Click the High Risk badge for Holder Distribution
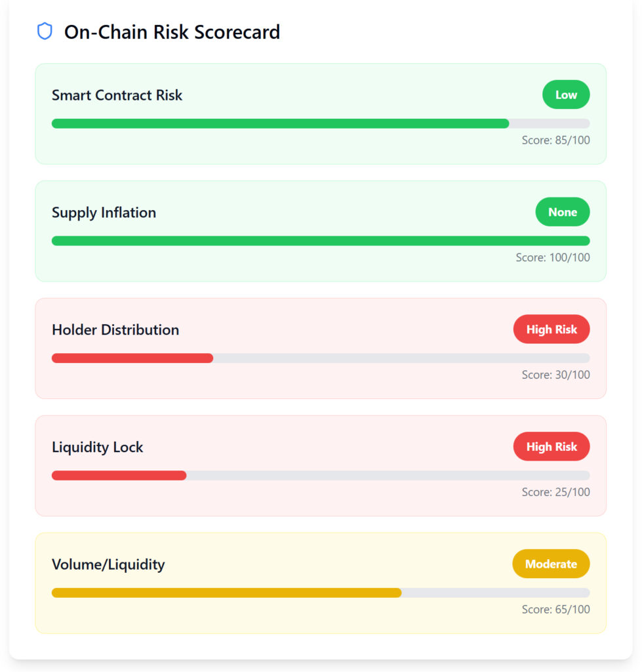The height and width of the screenshot is (672, 644). click(x=551, y=329)
